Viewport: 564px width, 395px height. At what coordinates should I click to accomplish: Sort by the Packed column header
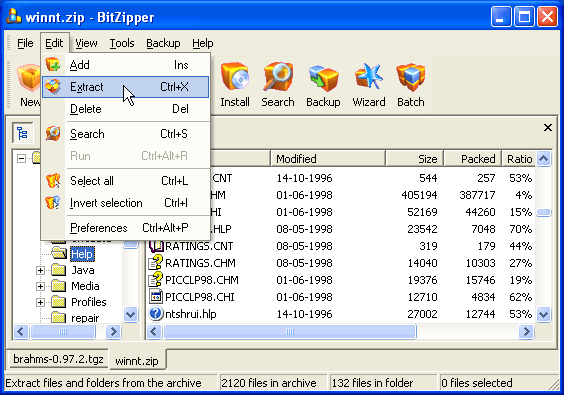(x=473, y=159)
